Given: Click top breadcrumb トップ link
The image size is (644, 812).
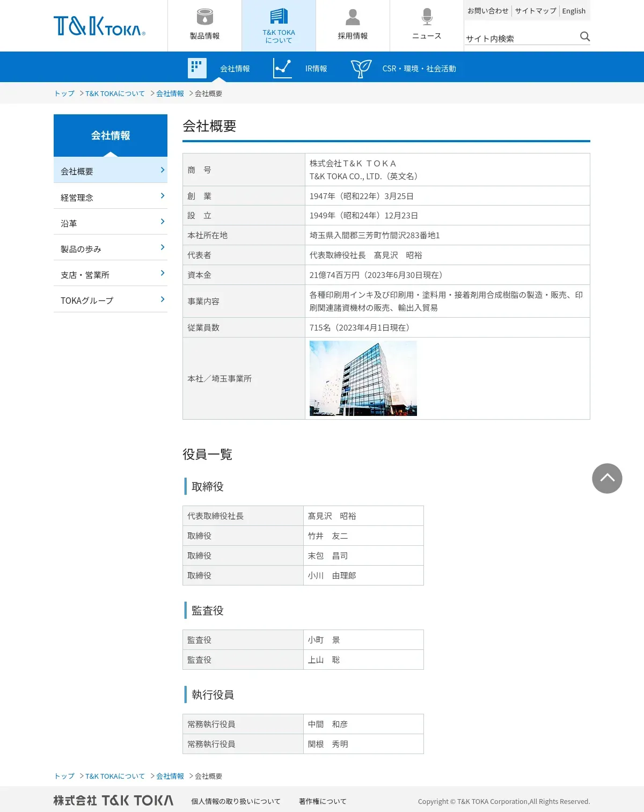Looking at the screenshot, I should [x=64, y=93].
